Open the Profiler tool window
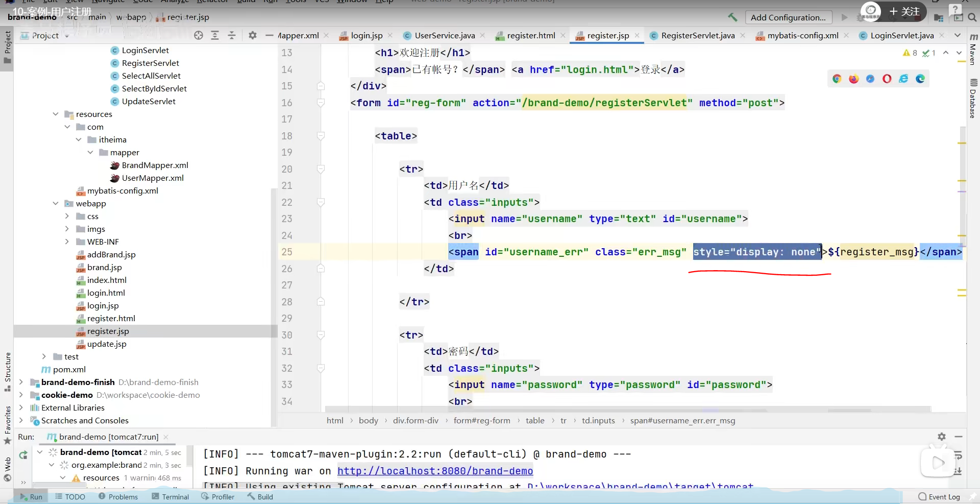Screen dimensions: 980x504 click(218, 497)
